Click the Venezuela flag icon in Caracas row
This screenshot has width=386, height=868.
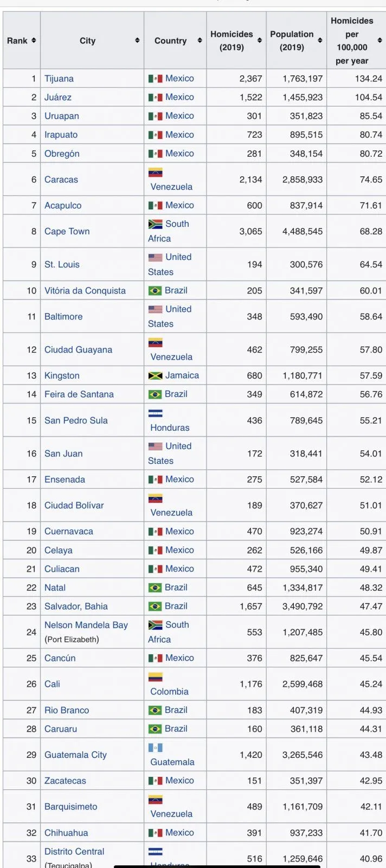[155, 173]
